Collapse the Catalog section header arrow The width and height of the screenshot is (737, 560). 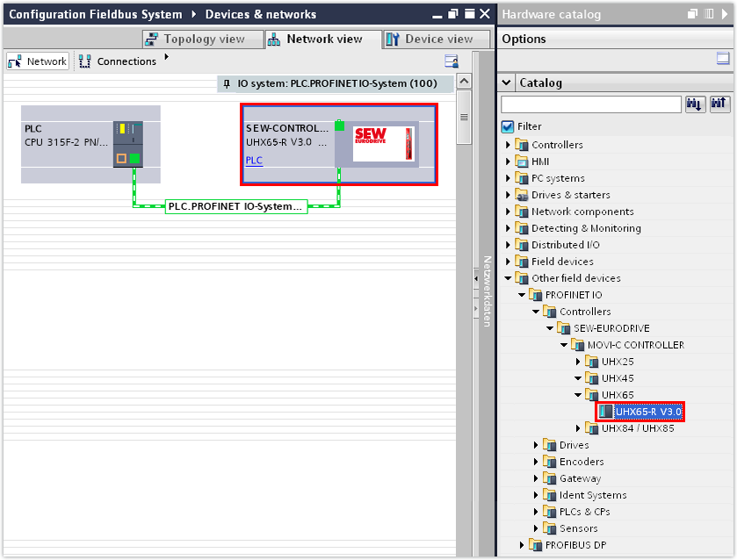point(507,83)
